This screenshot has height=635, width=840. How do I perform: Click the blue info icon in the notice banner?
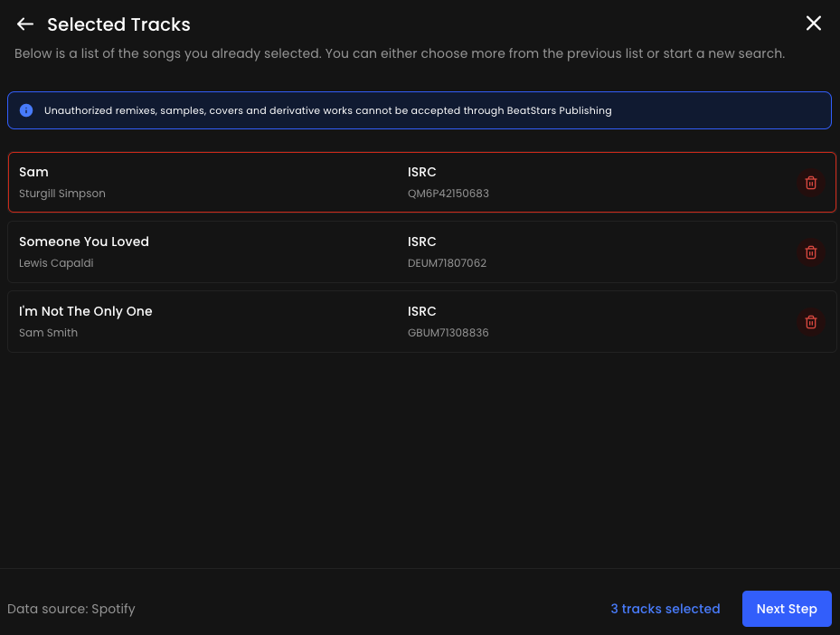pos(26,110)
